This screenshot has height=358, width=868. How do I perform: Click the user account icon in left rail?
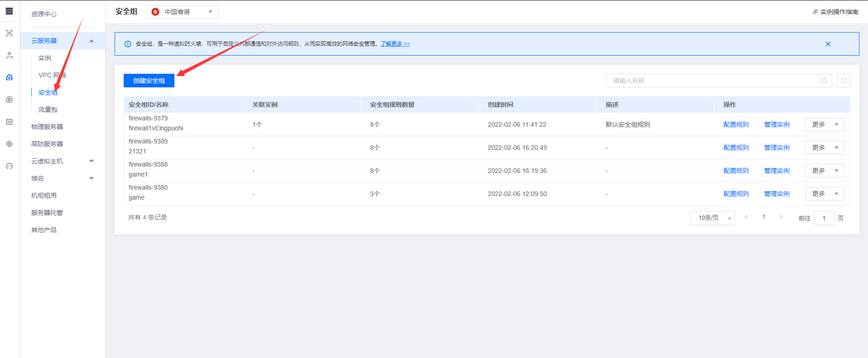coord(9,55)
